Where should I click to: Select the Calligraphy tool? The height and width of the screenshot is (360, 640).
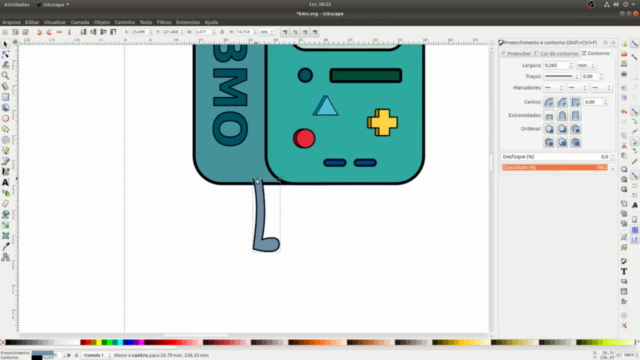tap(5, 172)
